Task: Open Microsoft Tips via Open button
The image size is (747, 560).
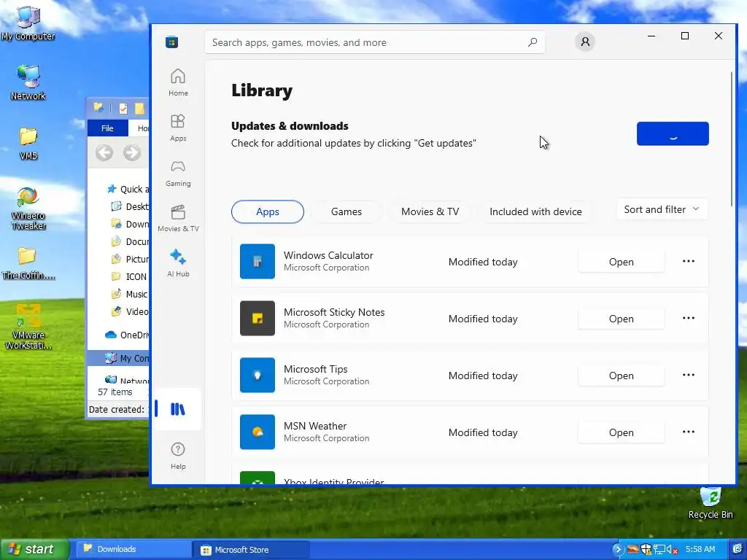Action: [x=622, y=376]
